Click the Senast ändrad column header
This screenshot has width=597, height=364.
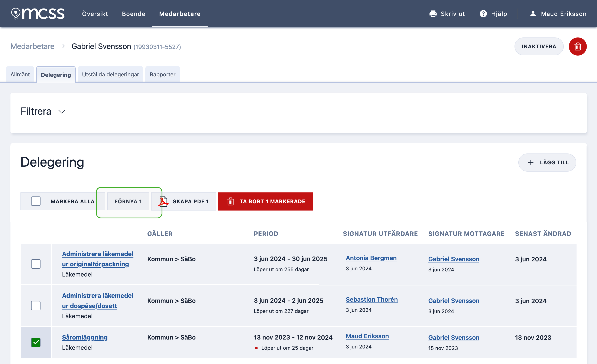(x=543, y=234)
